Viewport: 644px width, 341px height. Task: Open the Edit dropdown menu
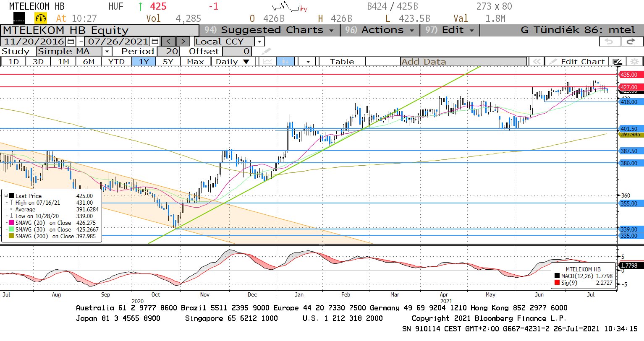450,30
